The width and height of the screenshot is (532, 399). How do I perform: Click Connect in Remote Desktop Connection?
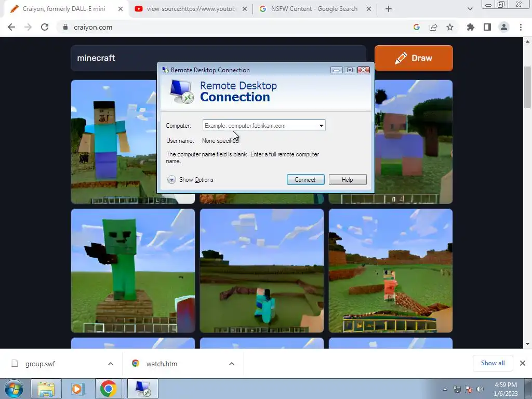tap(305, 179)
